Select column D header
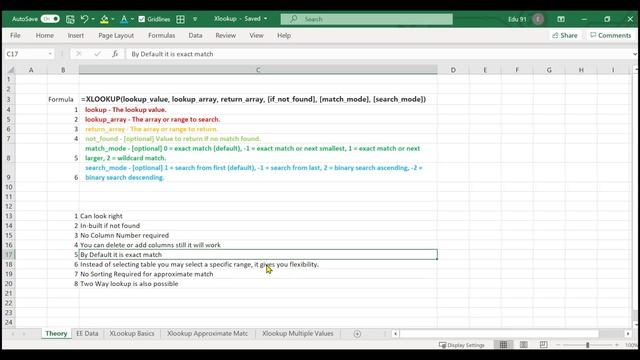The width and height of the screenshot is (640, 360). tap(453, 70)
